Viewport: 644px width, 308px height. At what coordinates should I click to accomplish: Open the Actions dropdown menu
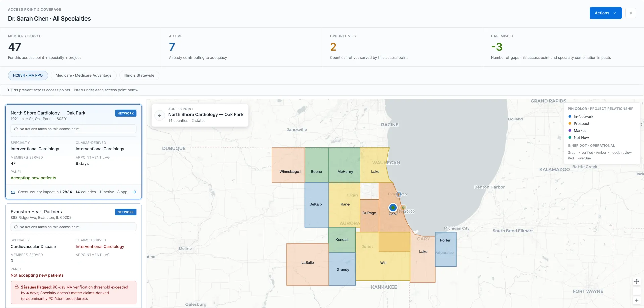tap(605, 13)
